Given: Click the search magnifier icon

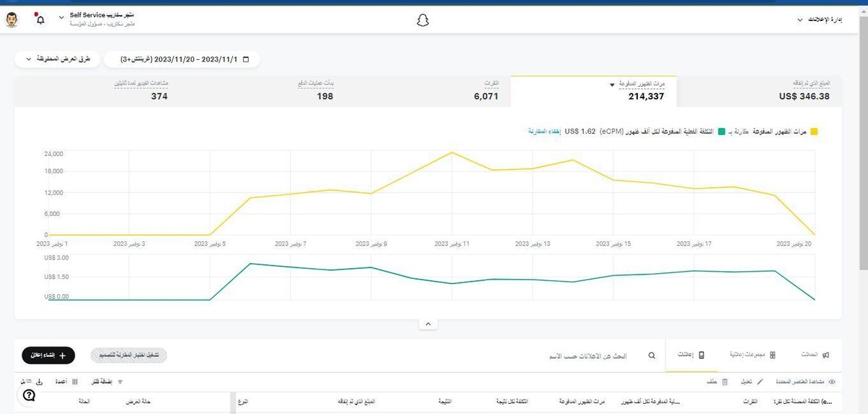Looking at the screenshot, I should (651, 355).
